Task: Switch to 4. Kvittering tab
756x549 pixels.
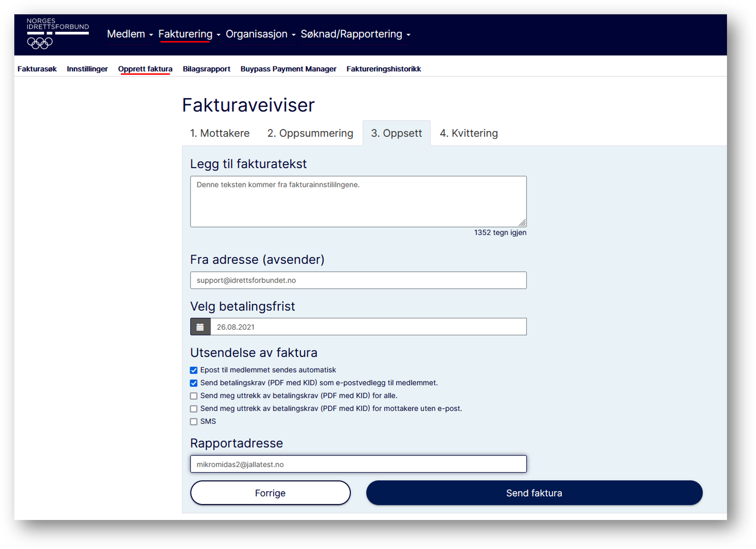Action: 469,133
